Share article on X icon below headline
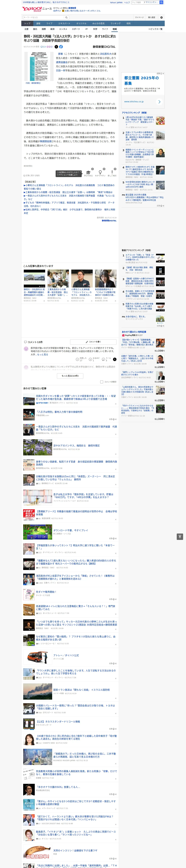This screenshot has width=186, height=868. [56, 47]
